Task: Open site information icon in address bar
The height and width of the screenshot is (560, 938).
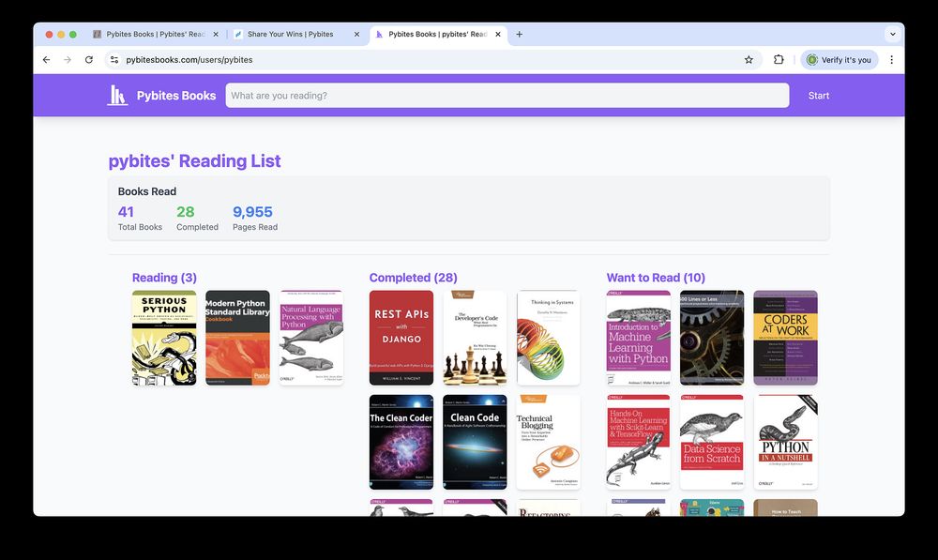Action: point(114,60)
